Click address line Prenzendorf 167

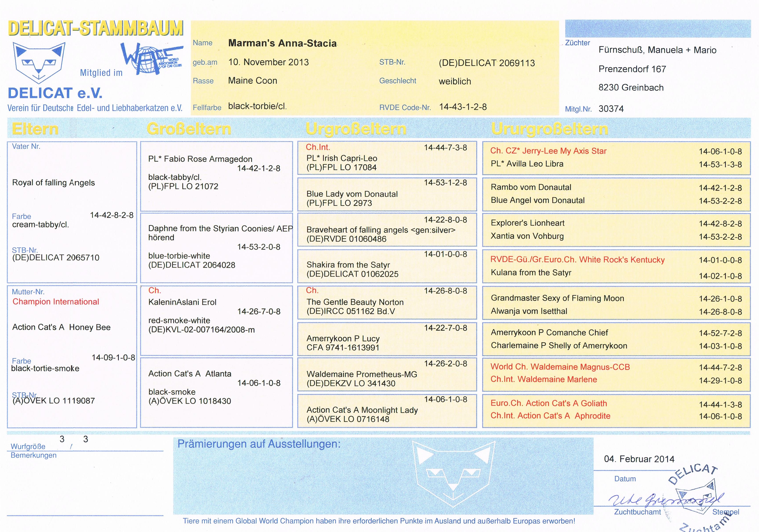[632, 69]
